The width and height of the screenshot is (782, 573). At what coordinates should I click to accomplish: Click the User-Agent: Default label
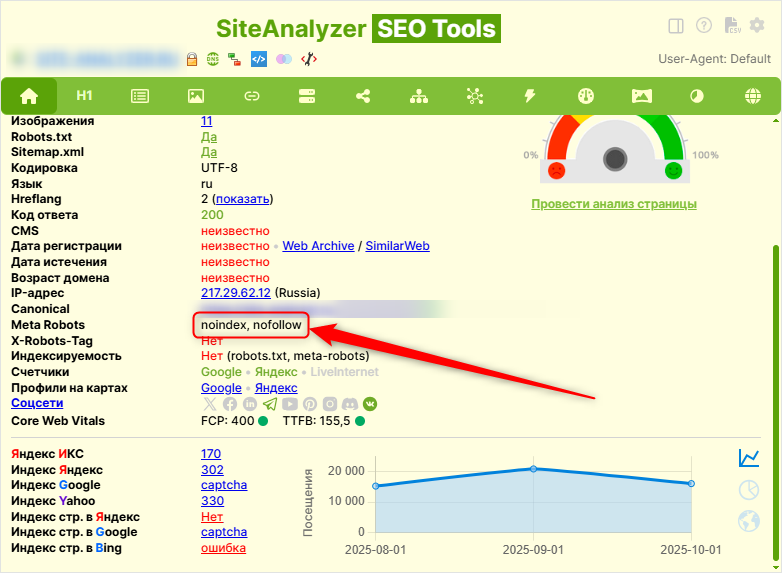coord(714,59)
